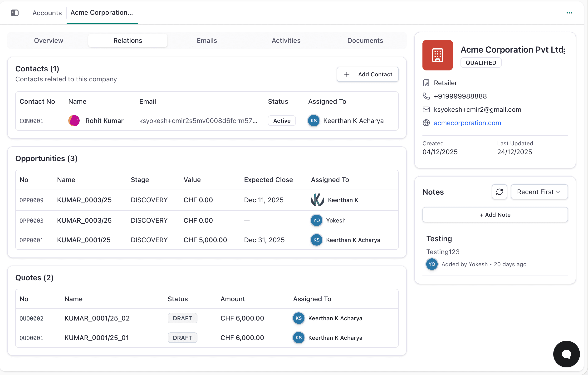The image size is (588, 375).
Task: Click the building icon beside Retailer
Action: pos(426,83)
